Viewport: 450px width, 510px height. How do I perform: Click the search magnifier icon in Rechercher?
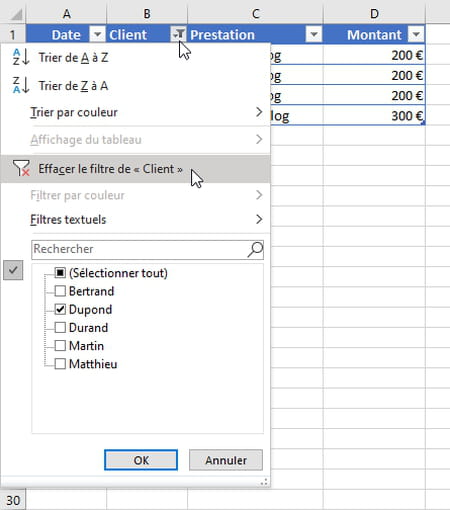pos(255,249)
